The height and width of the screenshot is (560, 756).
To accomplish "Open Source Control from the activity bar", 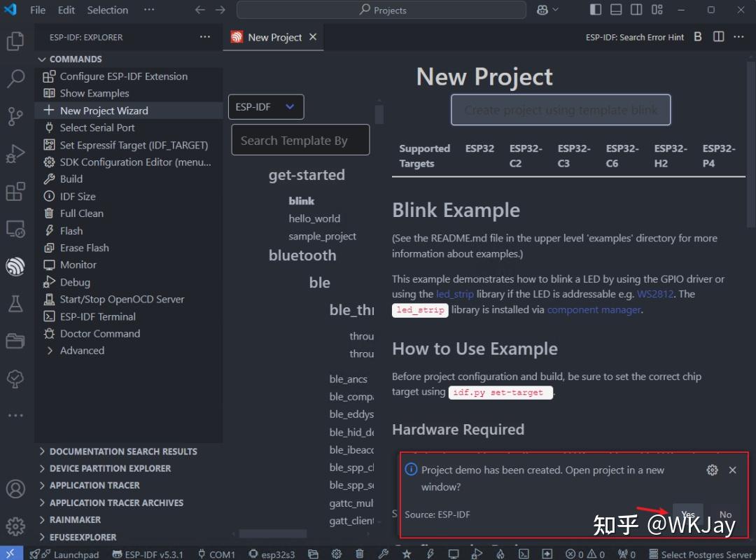I will (x=15, y=117).
